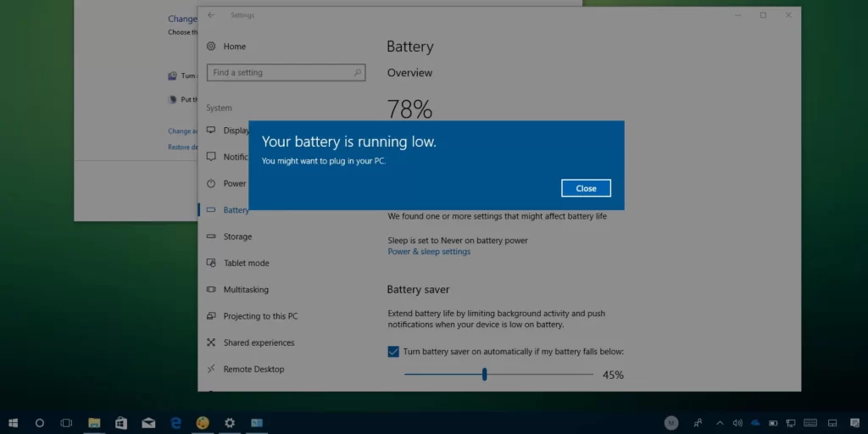Minimize the Settings window
Image resolution: width=868 pixels, height=434 pixels.
click(x=738, y=15)
